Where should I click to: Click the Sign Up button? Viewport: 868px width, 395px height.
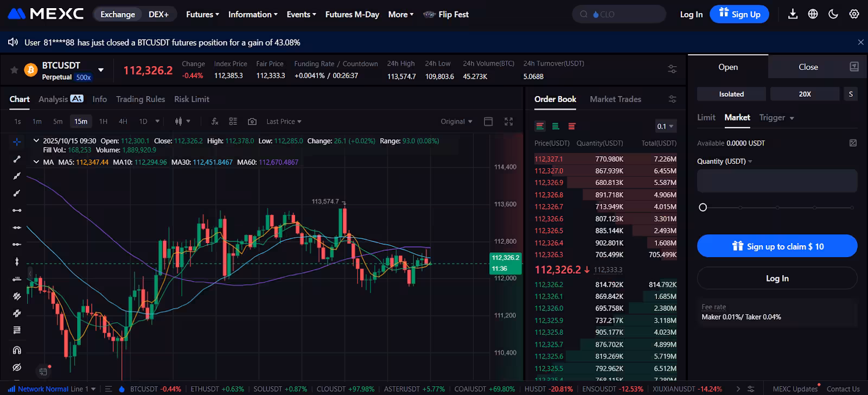click(x=739, y=14)
